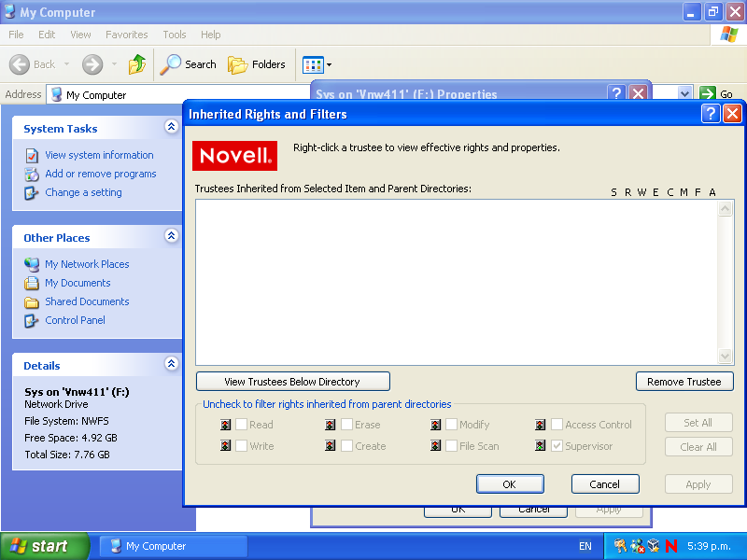Open the Edit menu

click(x=47, y=35)
